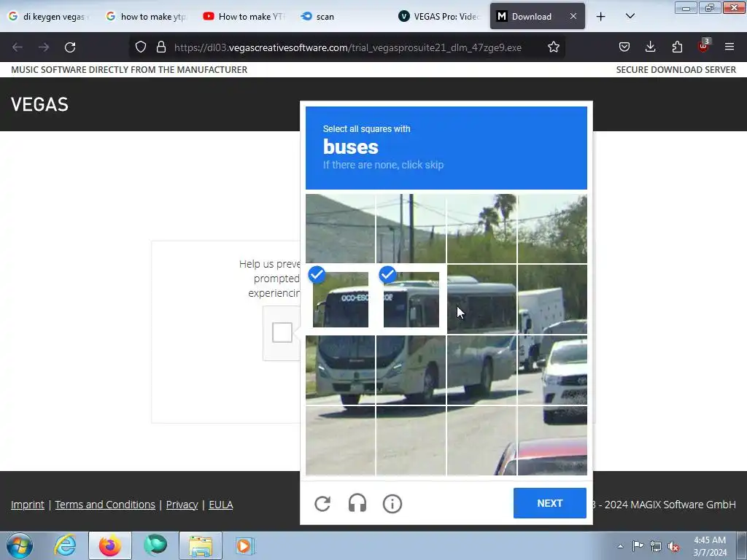Image resolution: width=747 pixels, height=560 pixels.
Task: Open the uBlock Origin extension icon
Action: (703, 46)
